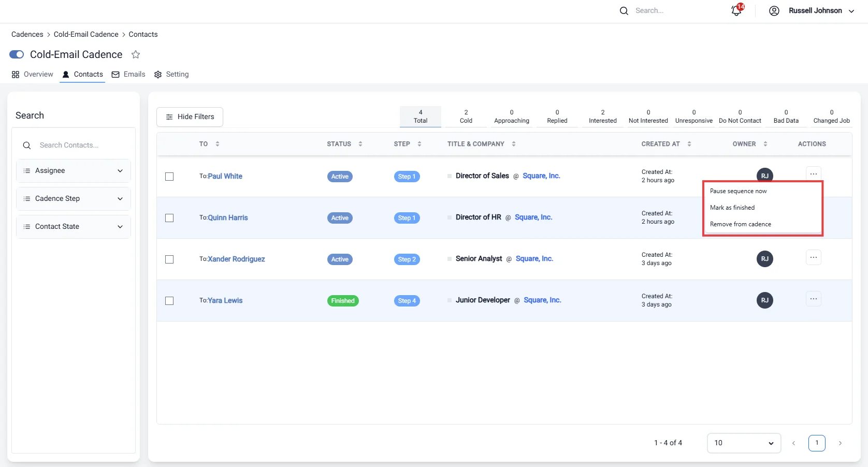Sort by STEP column arrows

click(419, 144)
